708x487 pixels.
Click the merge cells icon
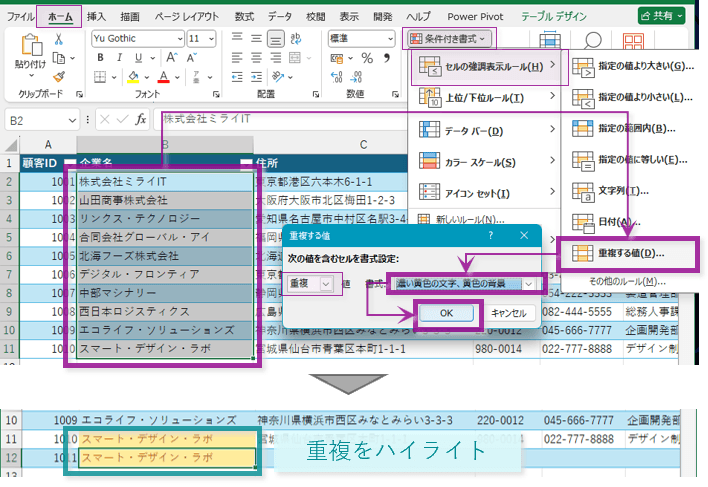click(x=295, y=58)
